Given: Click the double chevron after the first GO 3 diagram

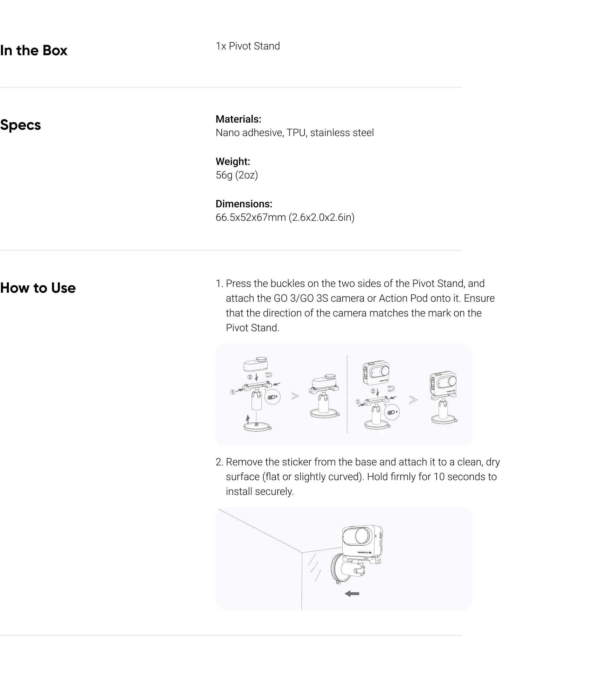Looking at the screenshot, I should pyautogui.click(x=295, y=396).
